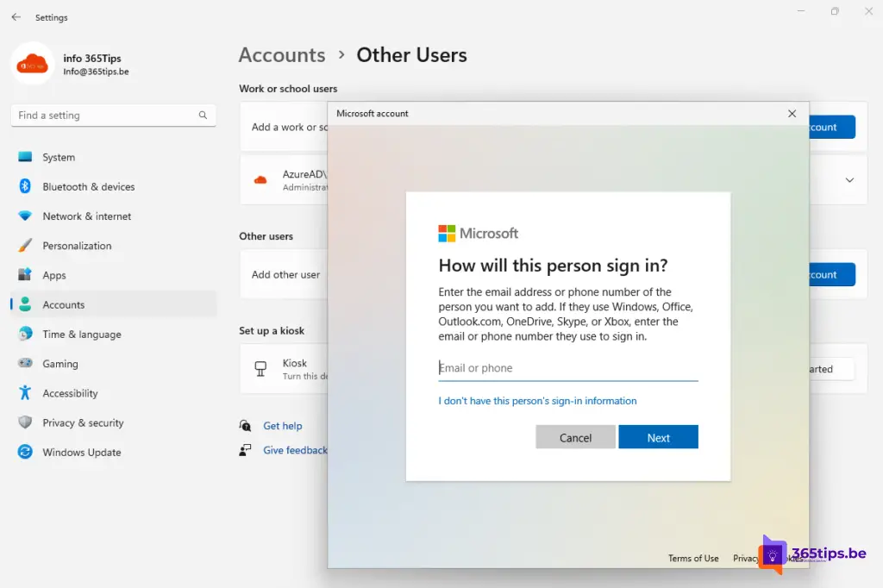The image size is (883, 588).
Task: Expand the AzureAD account chevron
Action: tap(849, 180)
